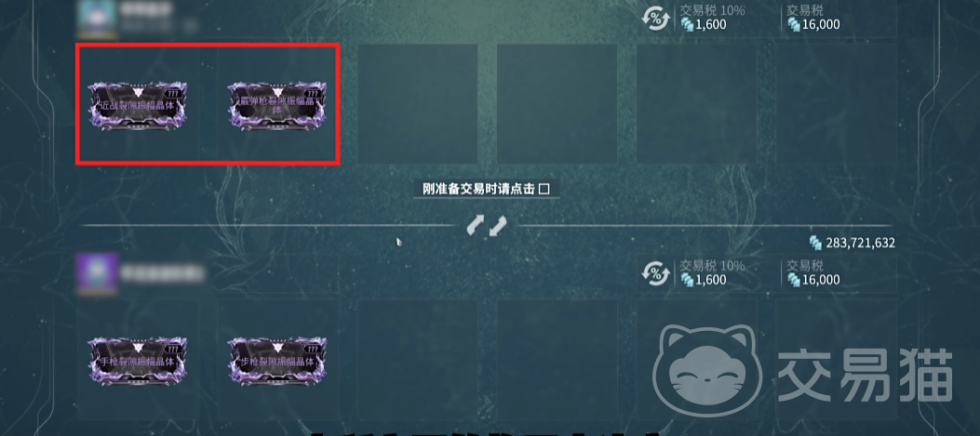Click the top trade tax percent icon
The height and width of the screenshot is (436, 980).
655,18
